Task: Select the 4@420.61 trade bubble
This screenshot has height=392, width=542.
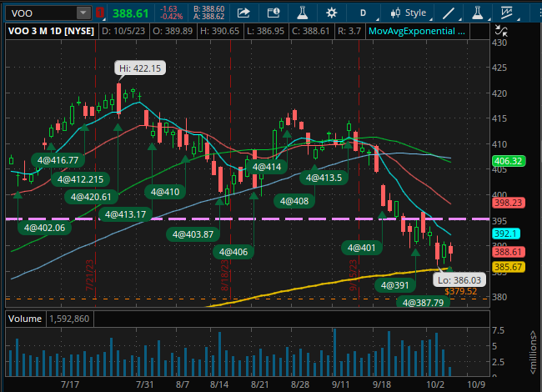Action: [91, 197]
